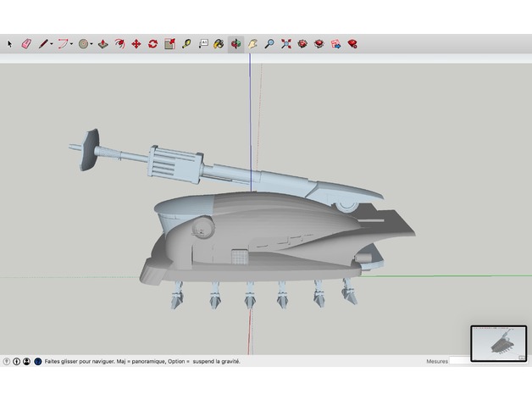Viewport: 532px width, 400px height.
Task: Pick the pink Eraser tool
Action: pos(25,43)
